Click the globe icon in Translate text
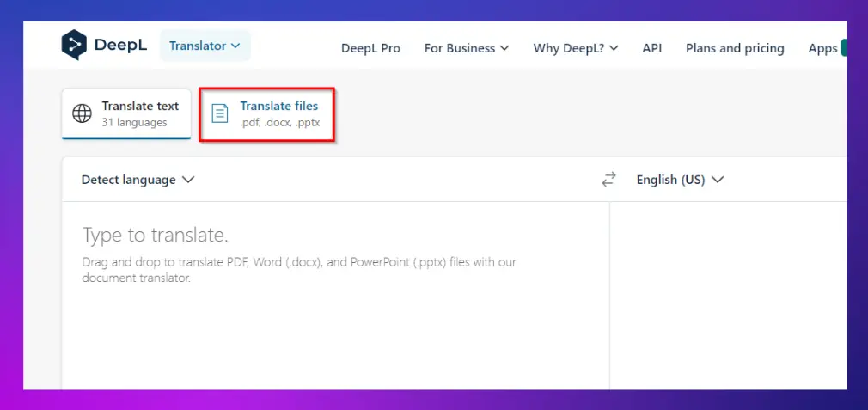The height and width of the screenshot is (410, 868). coord(83,113)
